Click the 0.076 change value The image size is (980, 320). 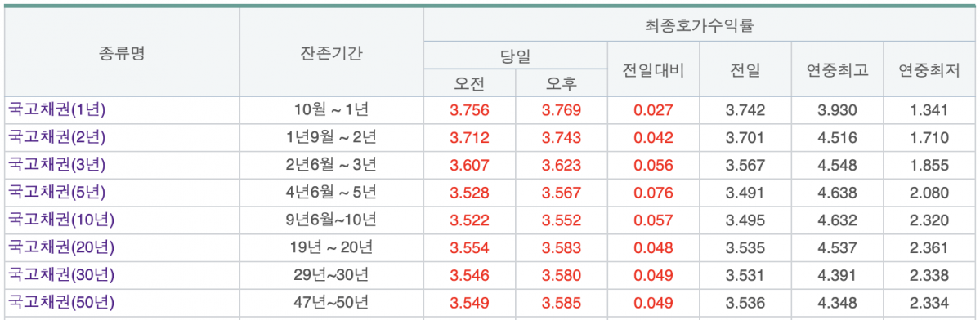(653, 193)
